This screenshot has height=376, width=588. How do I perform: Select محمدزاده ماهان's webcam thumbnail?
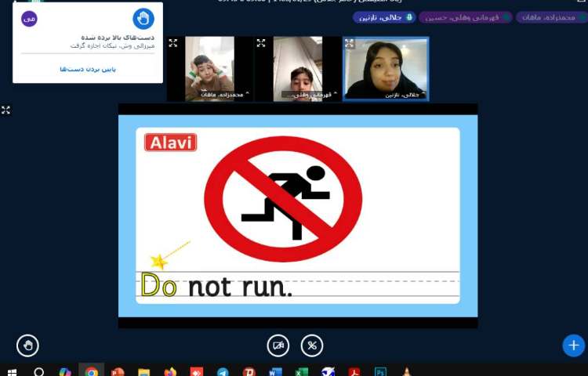pos(209,68)
